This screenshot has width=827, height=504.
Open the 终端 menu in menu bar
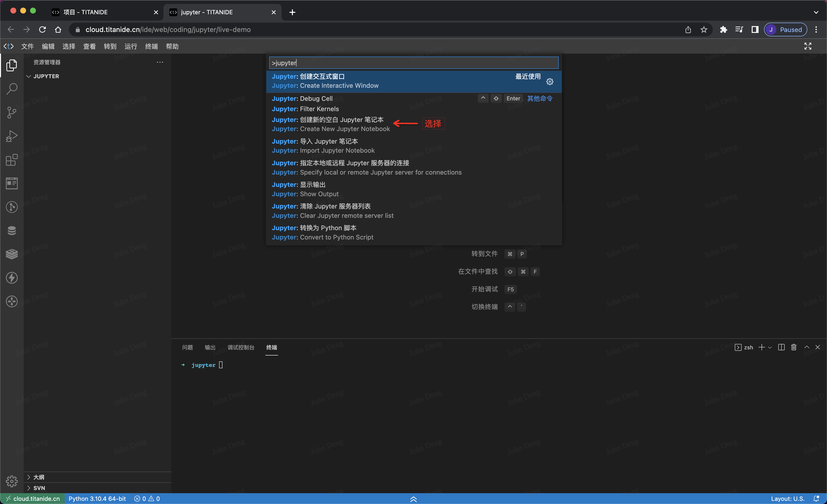pos(151,46)
